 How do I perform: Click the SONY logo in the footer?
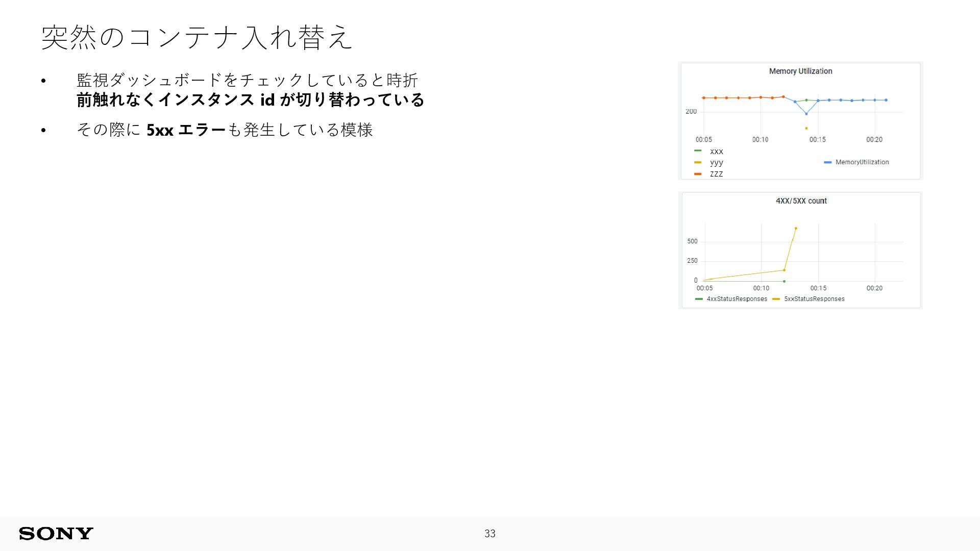(56, 534)
